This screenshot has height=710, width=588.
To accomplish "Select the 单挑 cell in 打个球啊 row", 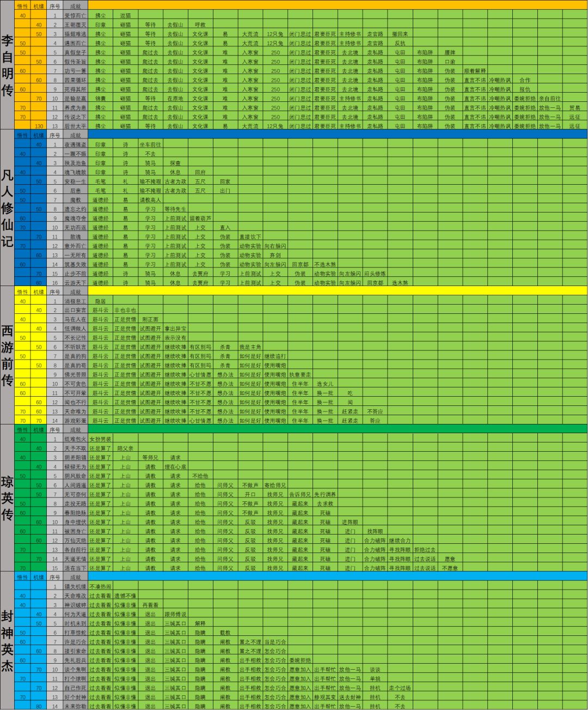I will pyautogui.click(x=375, y=679).
